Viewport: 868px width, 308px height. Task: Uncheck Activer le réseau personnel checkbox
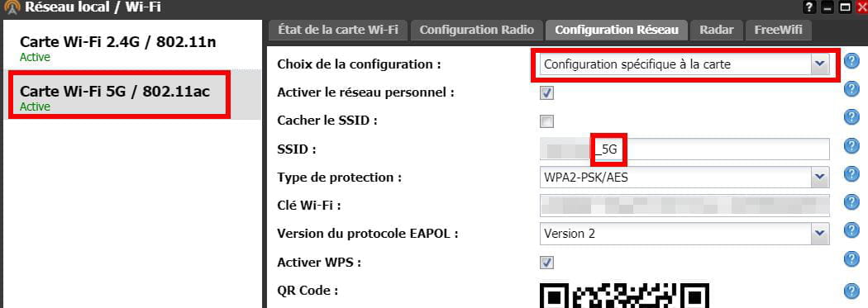click(547, 93)
